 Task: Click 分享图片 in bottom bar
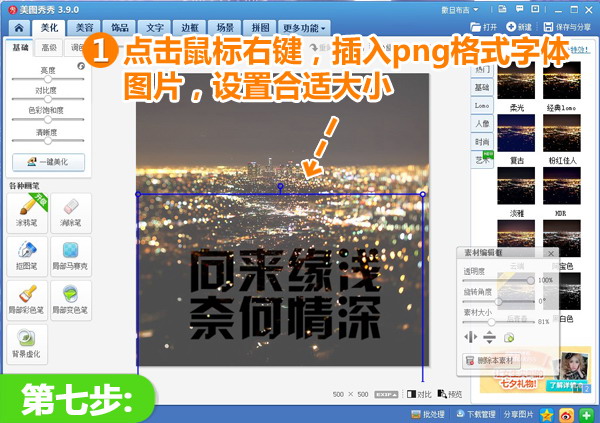pyautogui.click(x=518, y=414)
